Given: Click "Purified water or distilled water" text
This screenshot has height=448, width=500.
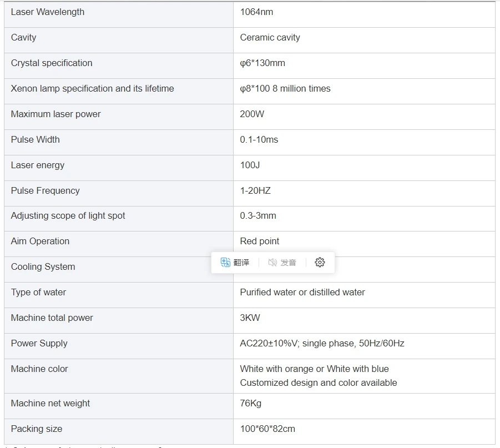Looking at the screenshot, I should (302, 293).
